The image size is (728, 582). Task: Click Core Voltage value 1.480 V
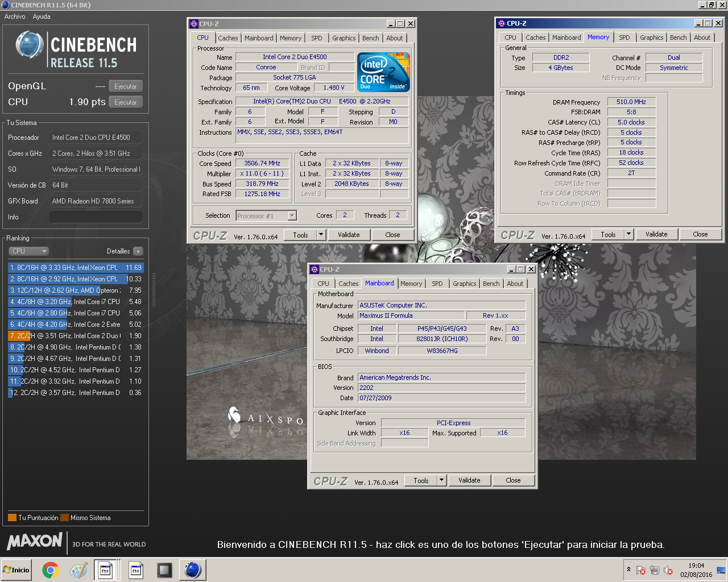coord(334,88)
